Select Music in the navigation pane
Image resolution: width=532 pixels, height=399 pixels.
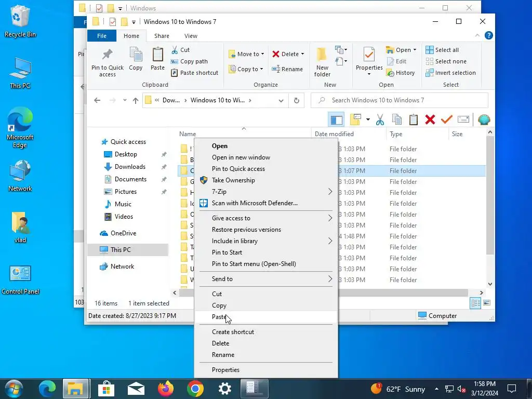pos(123,204)
